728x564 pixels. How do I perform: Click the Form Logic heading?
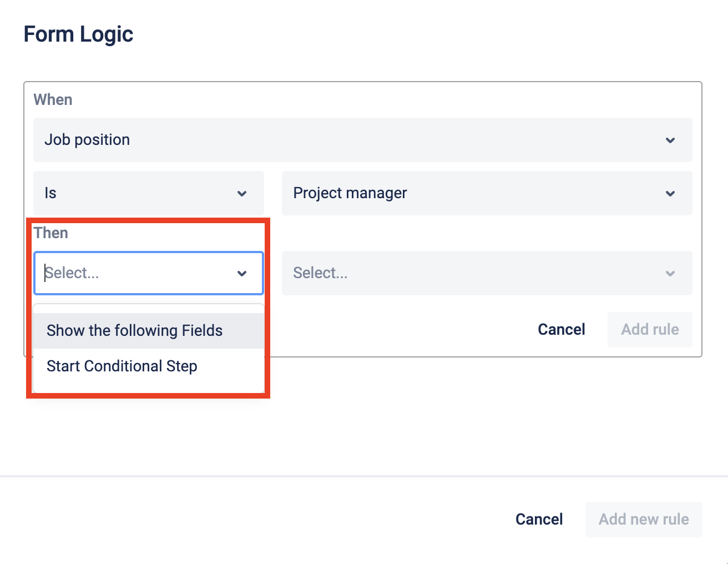click(x=78, y=34)
